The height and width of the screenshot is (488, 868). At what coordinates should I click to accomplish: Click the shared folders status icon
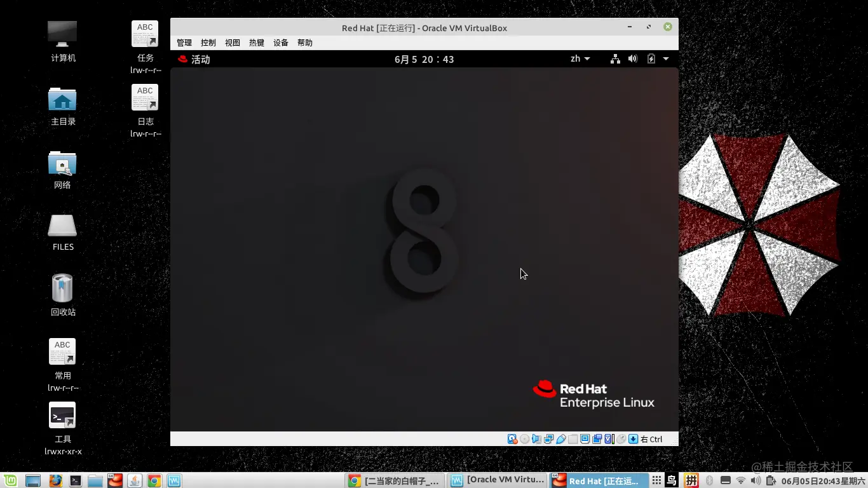pos(573,439)
